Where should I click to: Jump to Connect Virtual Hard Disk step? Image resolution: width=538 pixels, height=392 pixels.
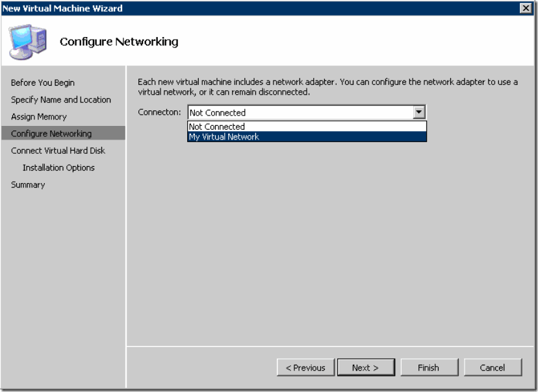click(58, 151)
